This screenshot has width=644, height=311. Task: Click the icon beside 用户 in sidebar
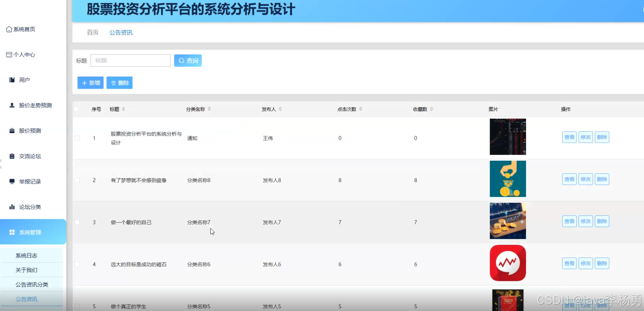click(12, 80)
